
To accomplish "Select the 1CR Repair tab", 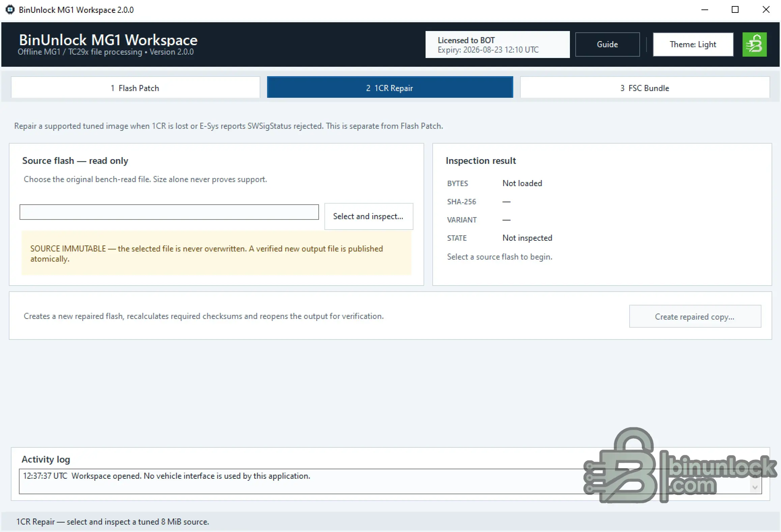I will (390, 88).
